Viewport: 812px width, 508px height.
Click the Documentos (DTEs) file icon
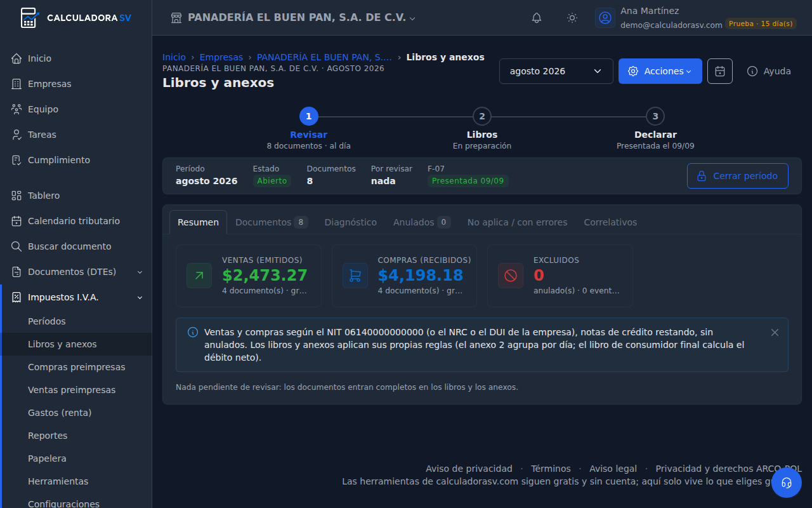click(16, 272)
